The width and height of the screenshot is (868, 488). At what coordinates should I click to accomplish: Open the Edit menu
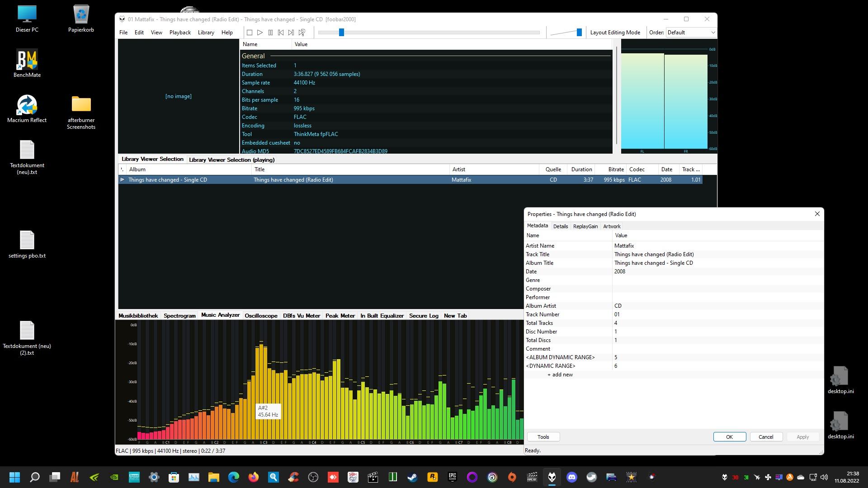click(139, 33)
